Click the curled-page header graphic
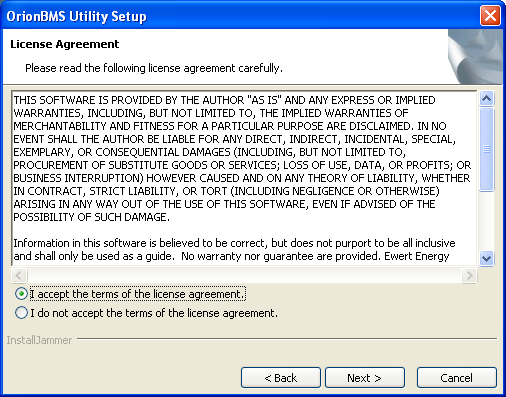 (475, 56)
